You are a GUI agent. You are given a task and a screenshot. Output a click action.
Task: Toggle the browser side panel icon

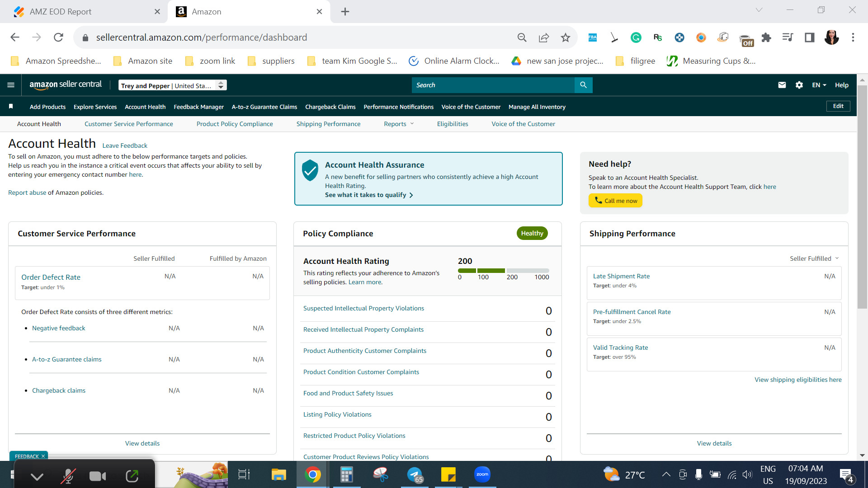pos(810,38)
